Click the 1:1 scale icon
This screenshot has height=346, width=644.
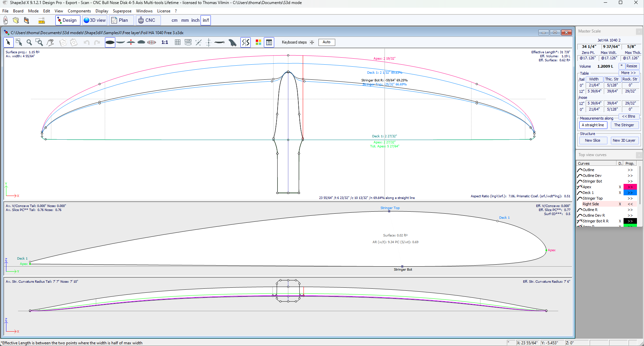coord(165,42)
